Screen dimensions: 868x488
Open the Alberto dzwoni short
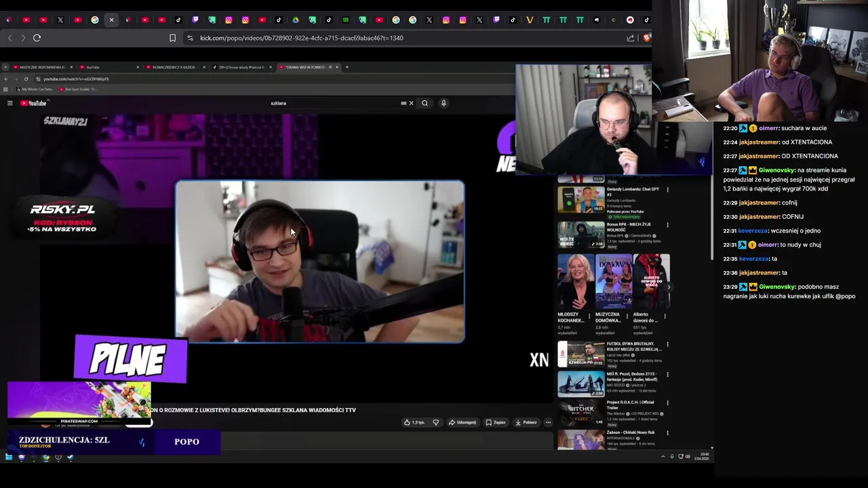tap(652, 282)
